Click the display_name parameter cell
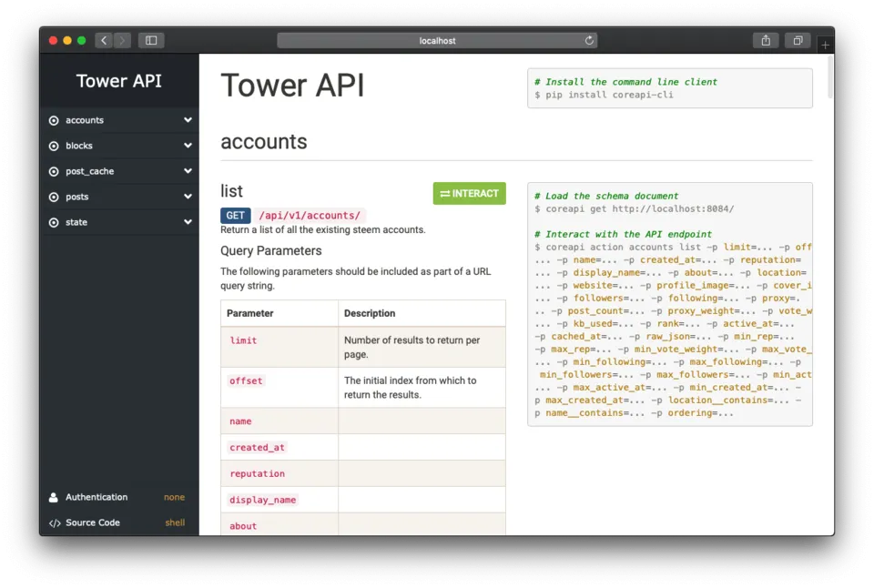 pyautogui.click(x=279, y=500)
